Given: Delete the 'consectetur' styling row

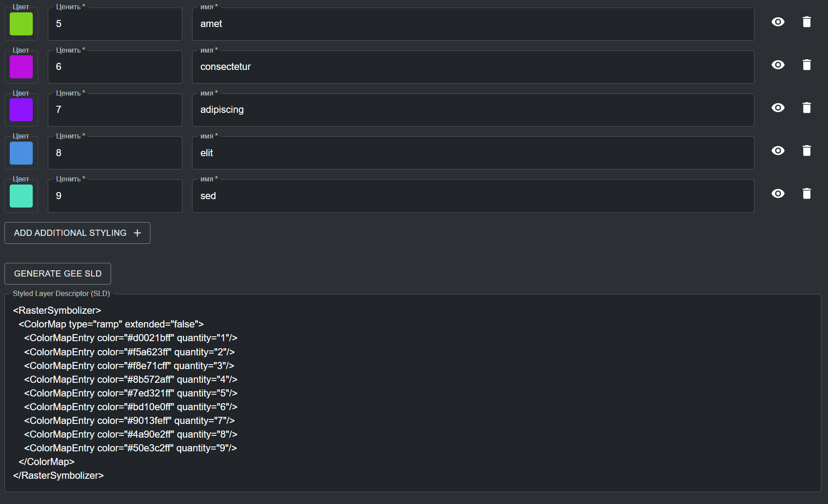Looking at the screenshot, I should click(x=807, y=65).
